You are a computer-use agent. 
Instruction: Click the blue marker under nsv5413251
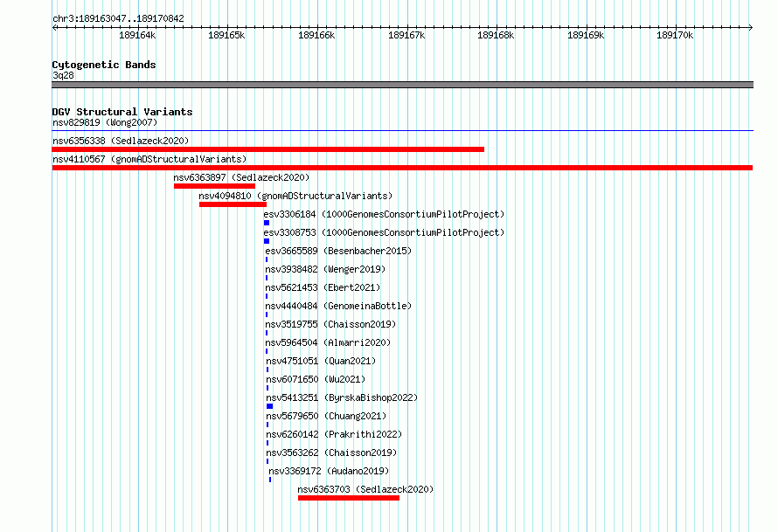click(x=269, y=406)
